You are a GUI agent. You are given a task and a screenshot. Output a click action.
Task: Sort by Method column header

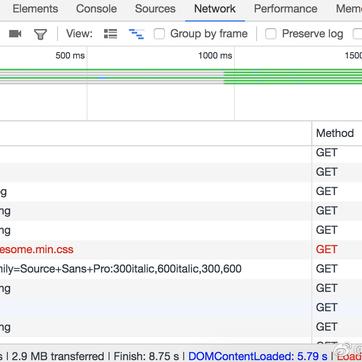pos(335,133)
